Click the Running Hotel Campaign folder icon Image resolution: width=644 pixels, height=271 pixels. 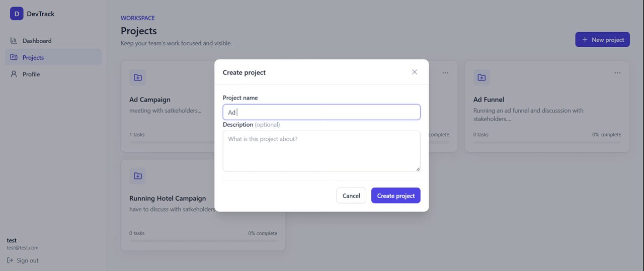(x=138, y=176)
